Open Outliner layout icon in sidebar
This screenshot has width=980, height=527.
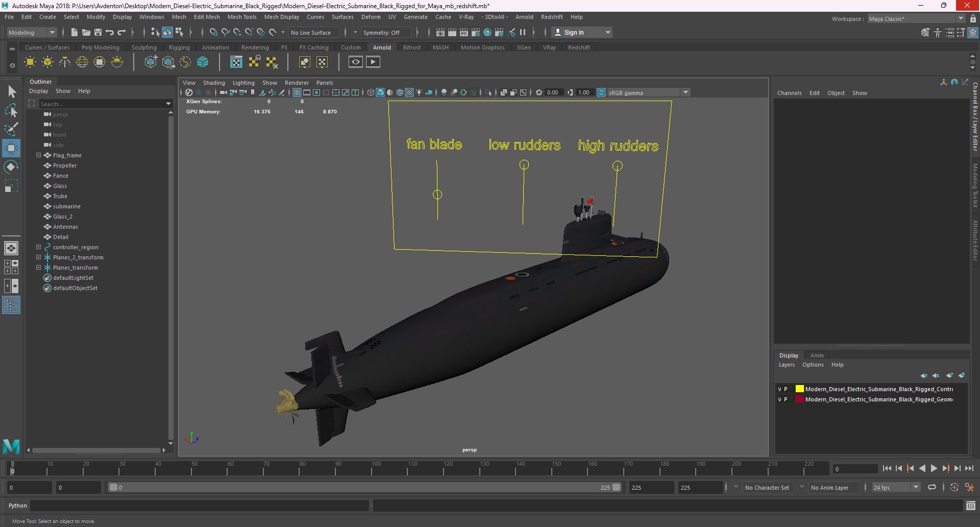(x=11, y=305)
